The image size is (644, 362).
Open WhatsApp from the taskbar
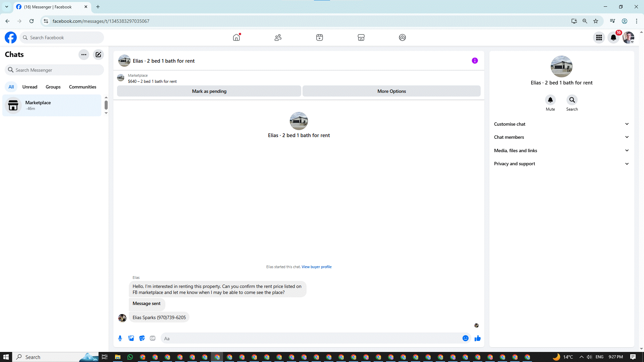[x=130, y=357]
